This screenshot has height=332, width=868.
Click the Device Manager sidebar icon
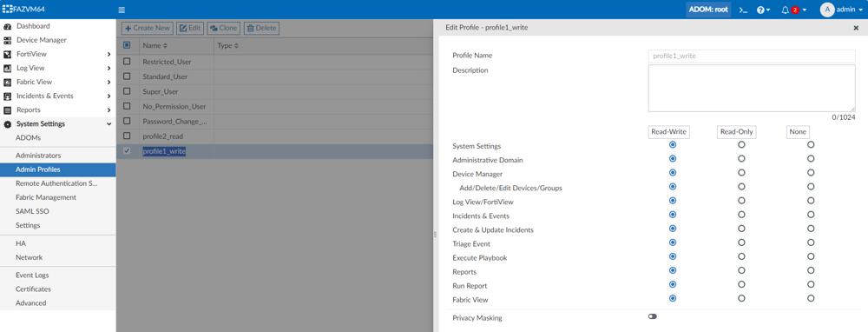7,40
